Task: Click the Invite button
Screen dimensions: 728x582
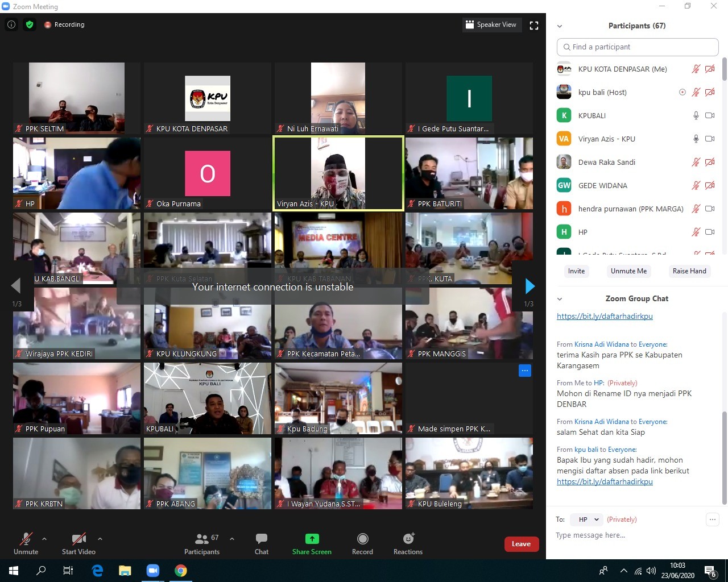Action: click(x=576, y=271)
